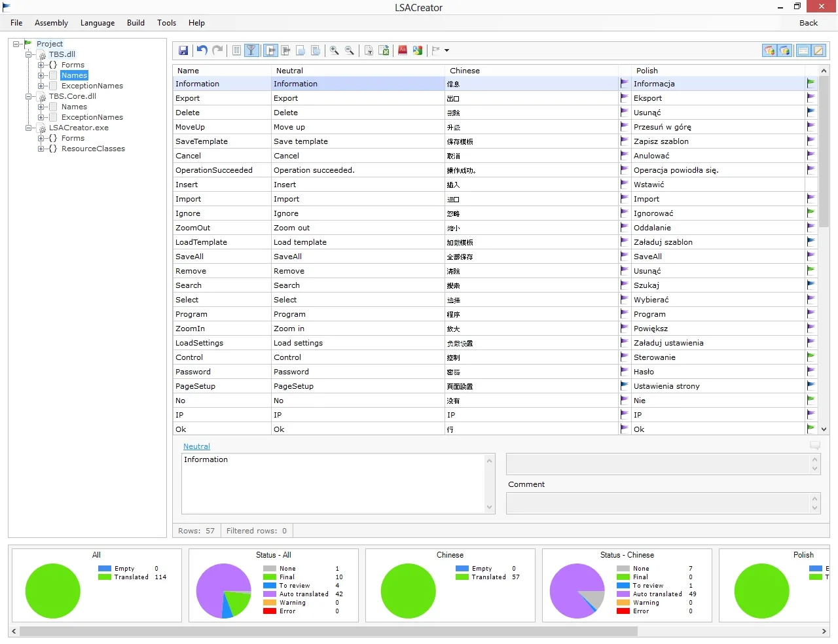Tick the checkbox beside ExceptionNames under TBS.Core.dll
This screenshot has height=644, width=838.
54,117
